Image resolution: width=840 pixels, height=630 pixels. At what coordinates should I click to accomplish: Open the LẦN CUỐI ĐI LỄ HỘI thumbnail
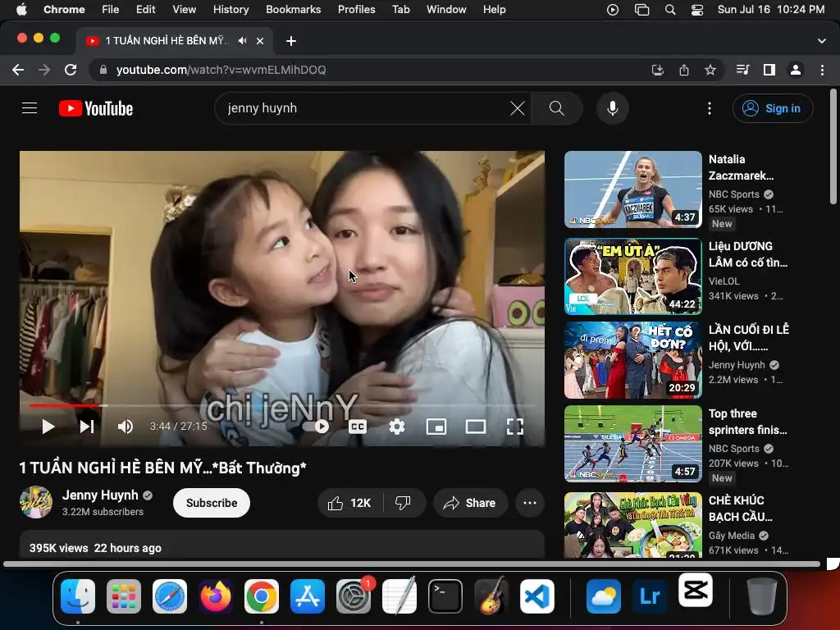click(x=632, y=360)
